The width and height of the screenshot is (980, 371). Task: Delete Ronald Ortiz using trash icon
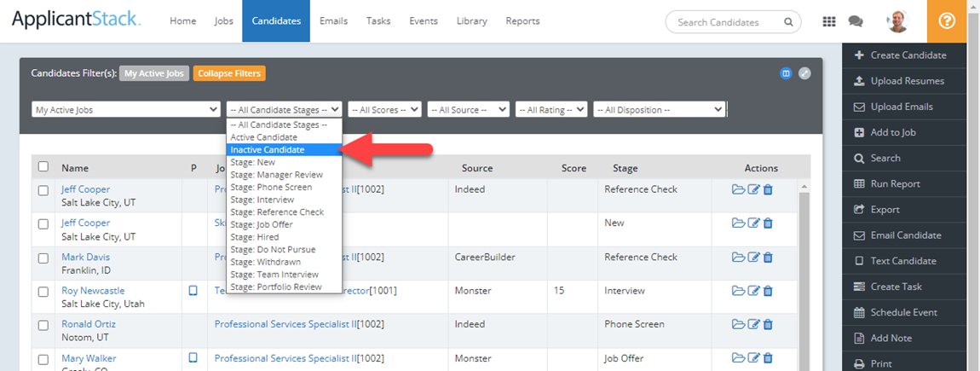tap(768, 324)
